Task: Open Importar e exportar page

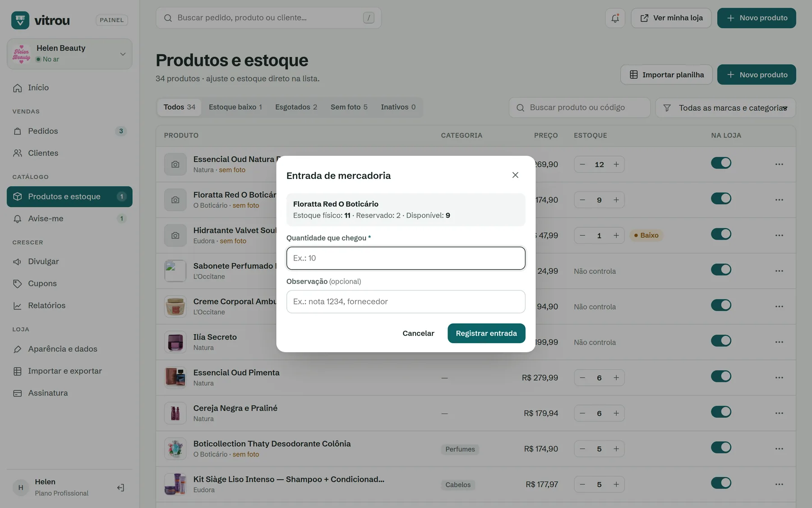Action: (69, 371)
